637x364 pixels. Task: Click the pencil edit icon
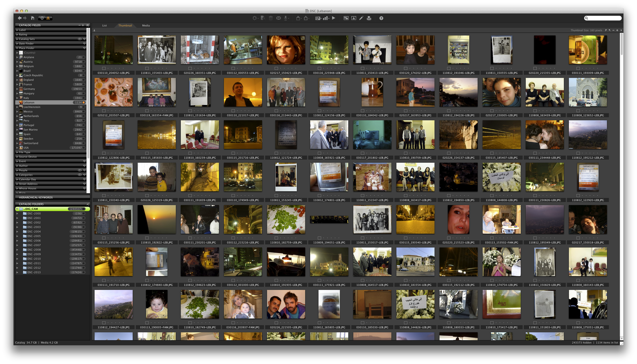[361, 18]
